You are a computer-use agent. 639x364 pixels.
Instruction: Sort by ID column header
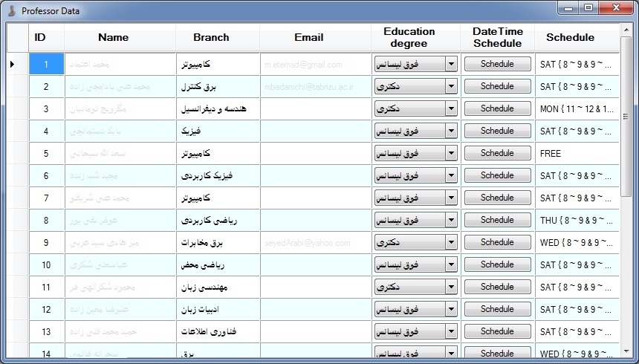tap(46, 37)
